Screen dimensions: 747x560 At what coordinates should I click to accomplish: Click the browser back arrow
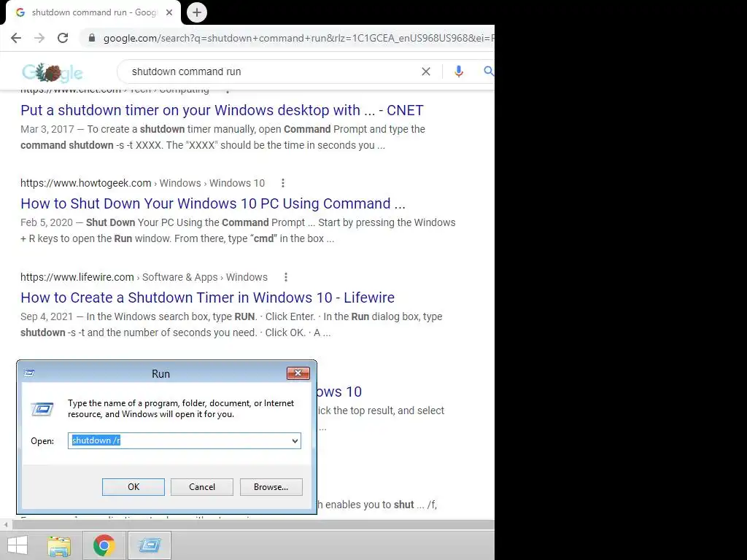point(16,38)
